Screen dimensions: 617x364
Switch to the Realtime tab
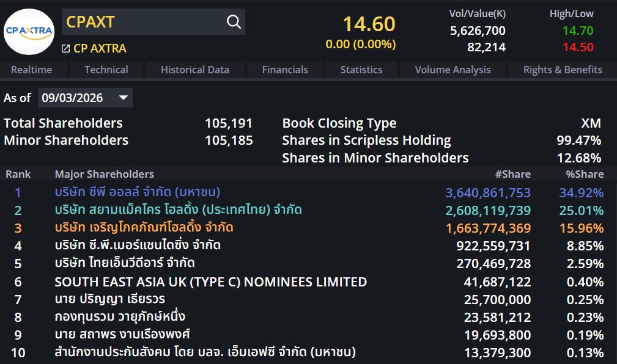click(31, 70)
